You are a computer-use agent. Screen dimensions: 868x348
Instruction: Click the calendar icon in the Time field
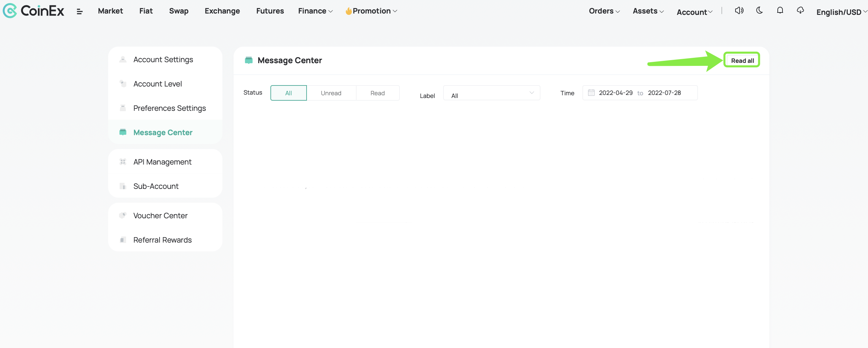coord(591,93)
